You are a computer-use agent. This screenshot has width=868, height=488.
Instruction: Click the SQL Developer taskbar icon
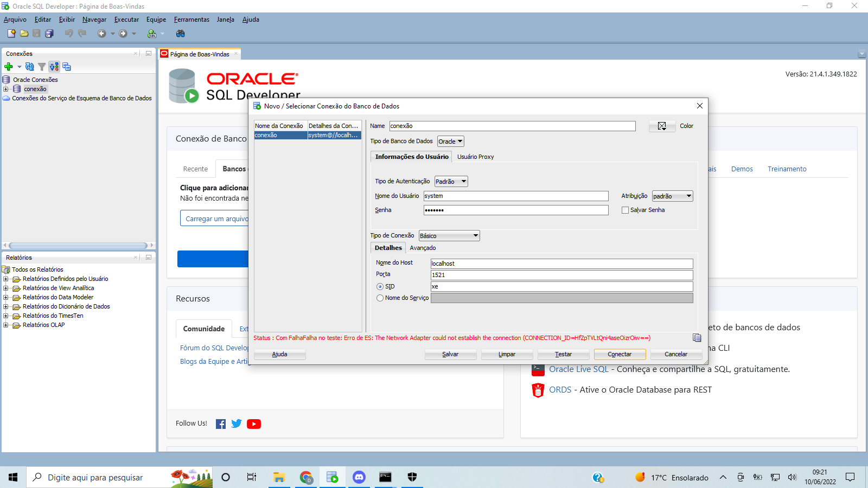[x=333, y=477]
